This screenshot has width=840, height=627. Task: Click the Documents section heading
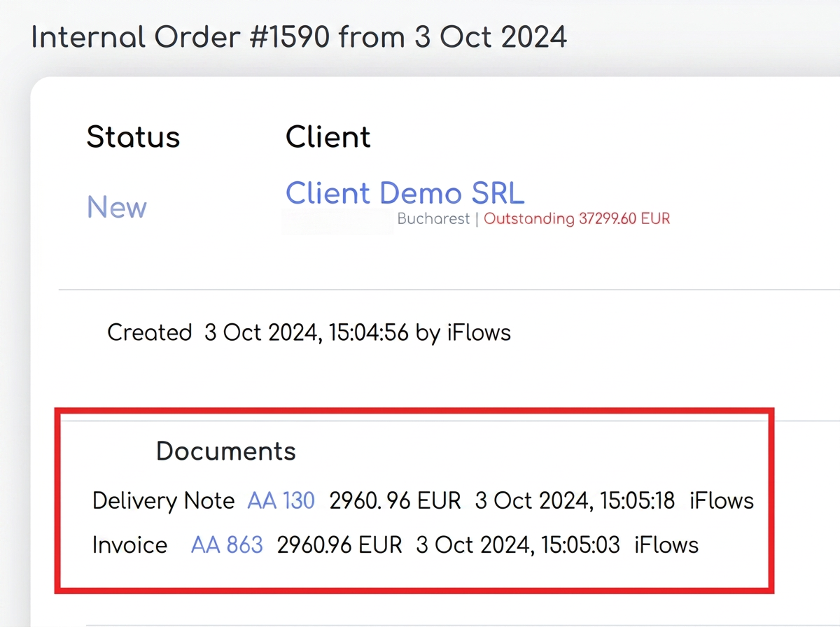click(x=226, y=451)
